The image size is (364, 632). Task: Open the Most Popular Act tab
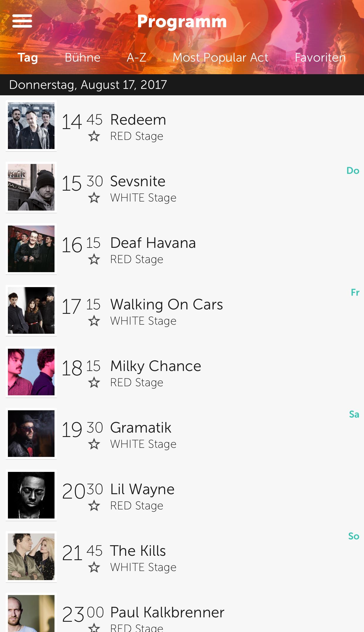coord(220,57)
